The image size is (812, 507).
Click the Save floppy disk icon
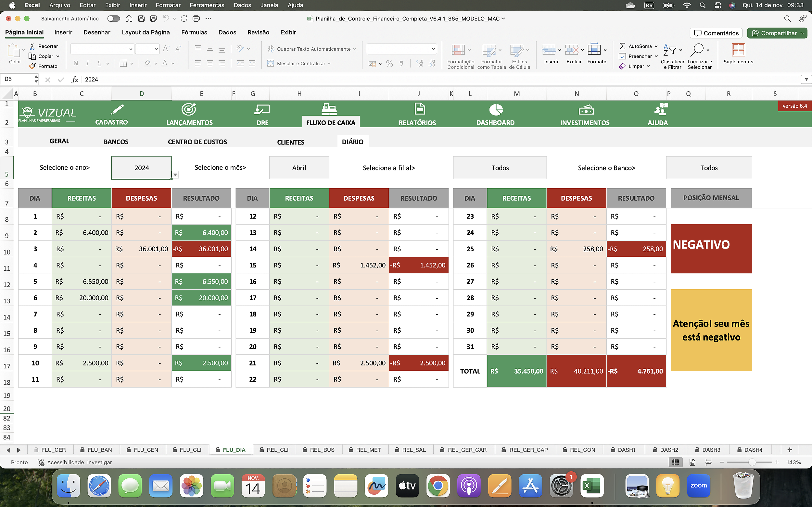coord(141,19)
